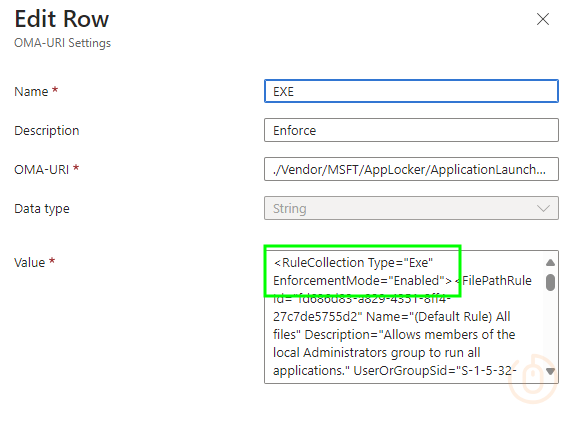This screenshot has width=575, height=421.
Task: Click the Data type label
Action: [x=42, y=209]
